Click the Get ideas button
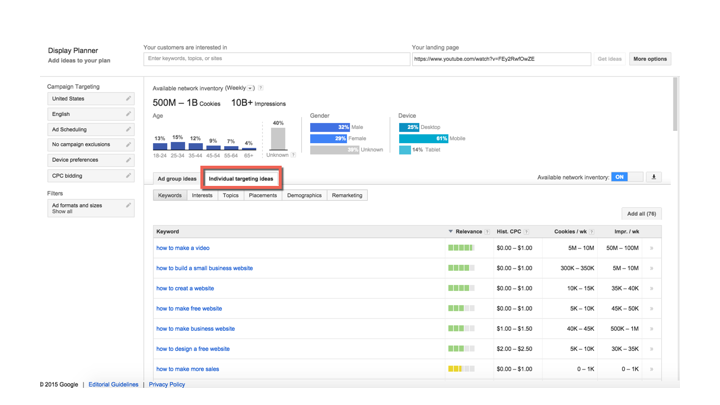Screen dimensions: 720x405 pos(609,59)
